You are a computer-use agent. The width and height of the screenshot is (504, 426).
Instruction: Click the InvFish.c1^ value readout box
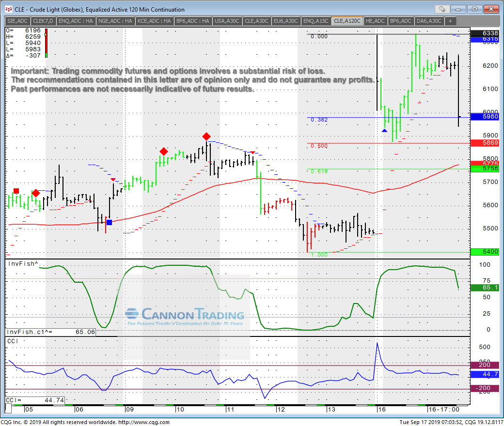point(50,333)
